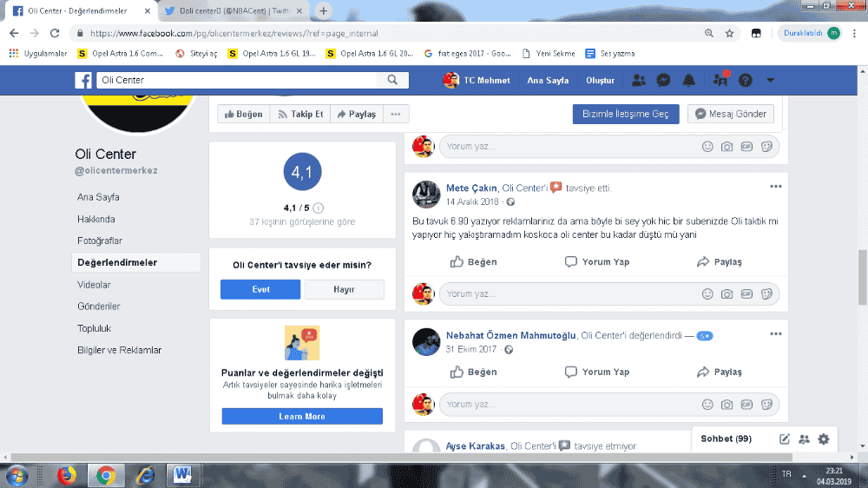The width and height of the screenshot is (868, 488).
Task: Select Hayır to not recommend Oli Center
Action: [x=344, y=289]
